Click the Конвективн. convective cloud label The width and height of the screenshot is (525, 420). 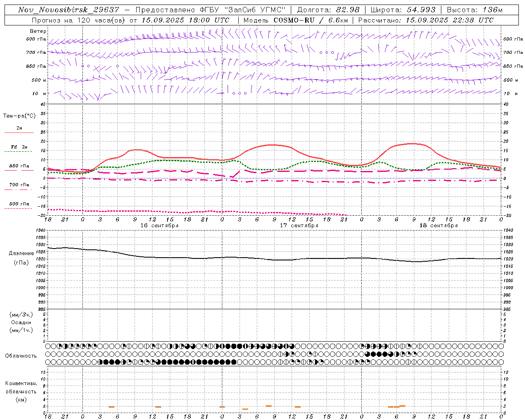[21, 383]
